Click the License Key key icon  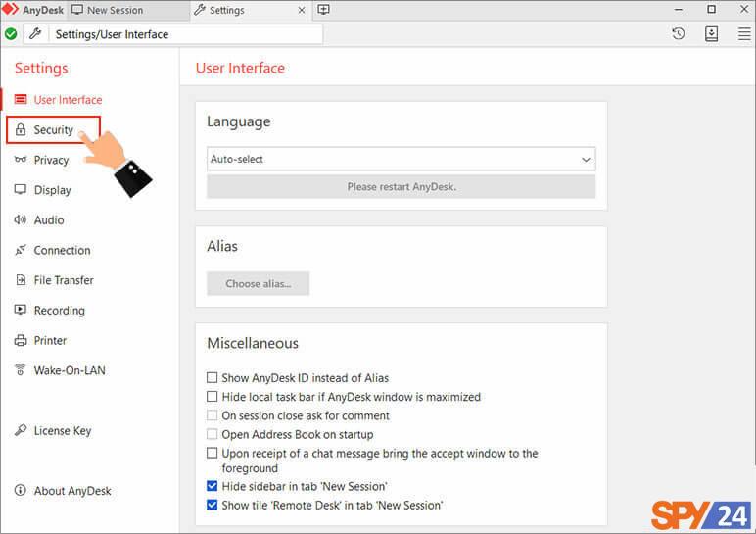click(21, 430)
